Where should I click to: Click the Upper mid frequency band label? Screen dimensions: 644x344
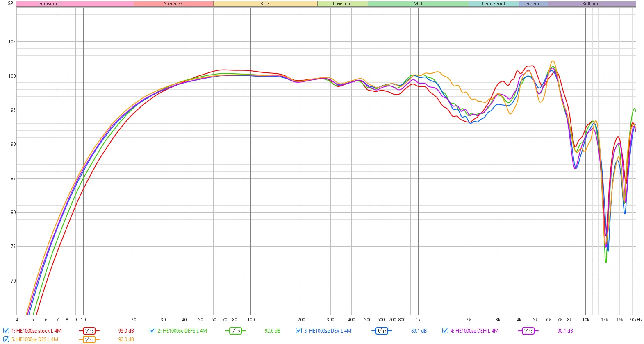pyautogui.click(x=494, y=4)
